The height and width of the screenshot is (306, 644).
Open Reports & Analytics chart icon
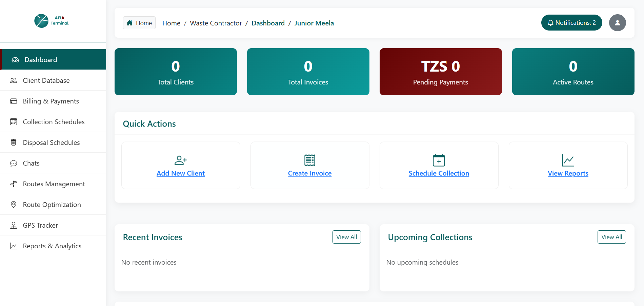(14, 246)
